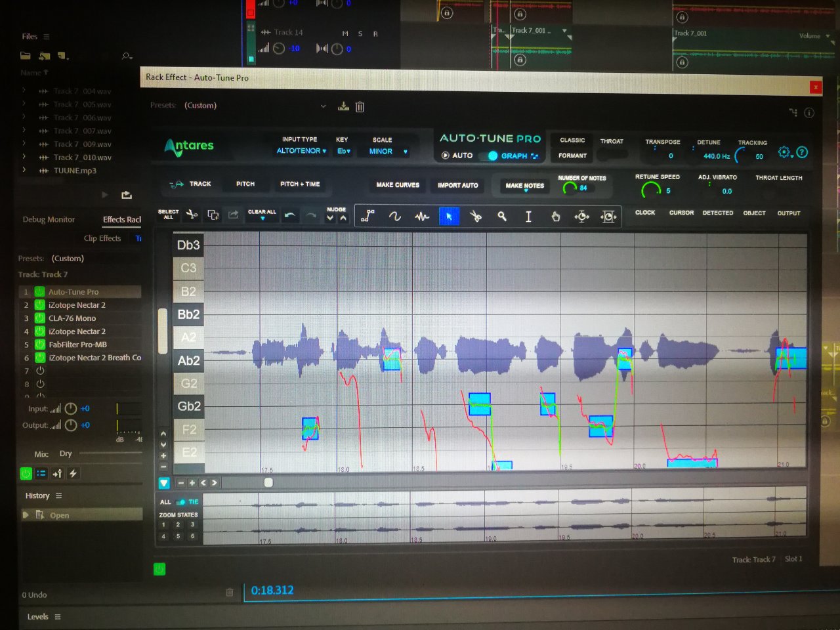Image resolution: width=840 pixels, height=630 pixels.
Task: Open the Input Type ALTO/TENOR dropdown
Action: tap(301, 151)
